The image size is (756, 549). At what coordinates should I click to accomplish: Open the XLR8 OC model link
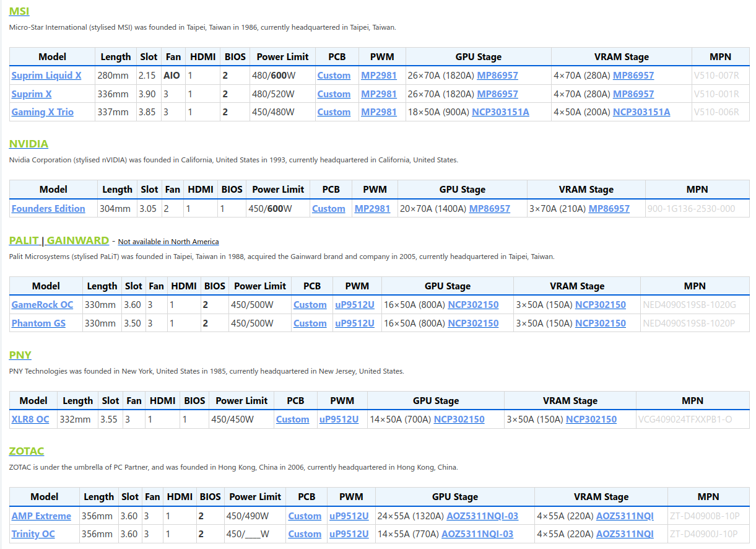pos(30,419)
